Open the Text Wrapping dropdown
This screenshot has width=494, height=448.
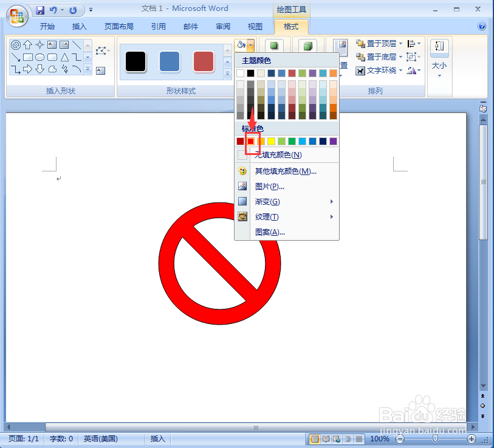(x=379, y=71)
